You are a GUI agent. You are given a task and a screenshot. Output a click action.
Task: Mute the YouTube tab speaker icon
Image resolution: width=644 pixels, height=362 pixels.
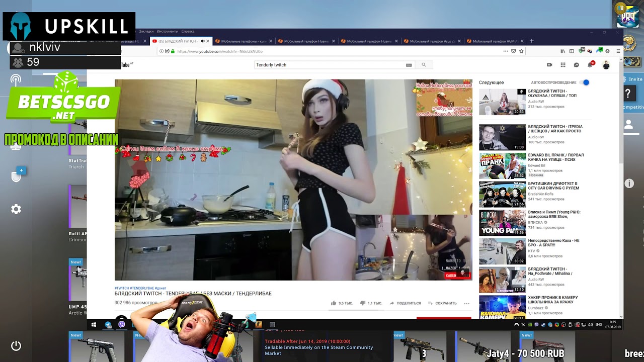click(x=202, y=41)
